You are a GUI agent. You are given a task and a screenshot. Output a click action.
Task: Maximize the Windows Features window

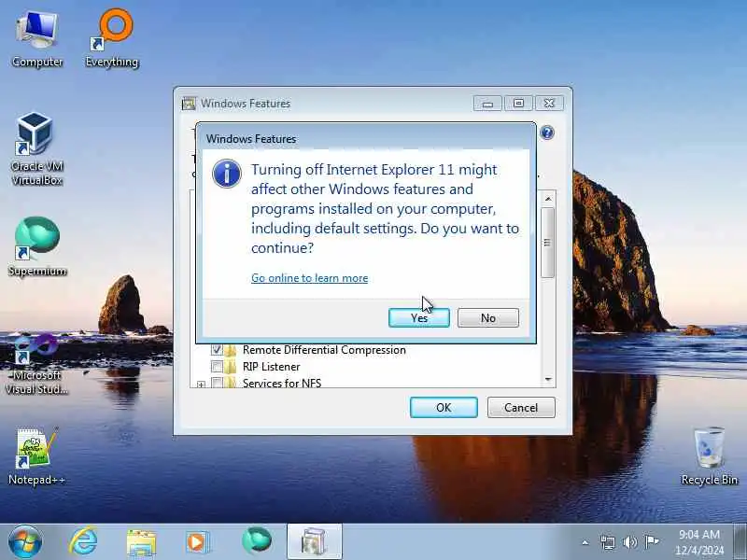[x=518, y=104]
